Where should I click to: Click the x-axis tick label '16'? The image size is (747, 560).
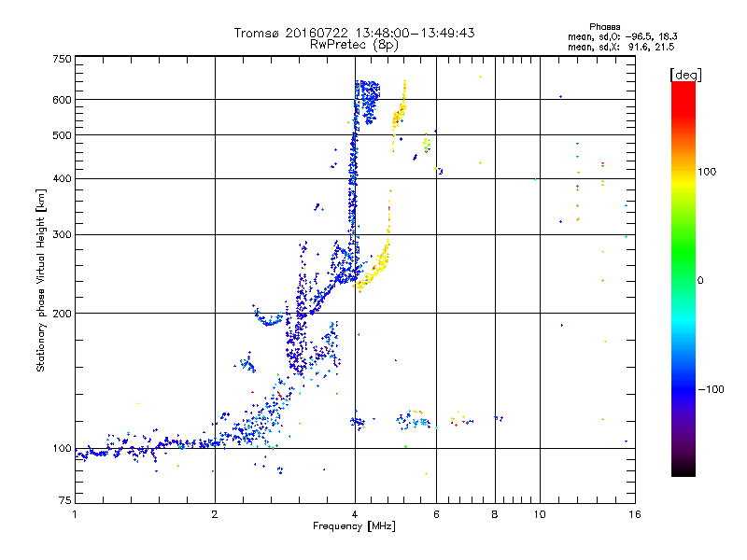tap(635, 514)
